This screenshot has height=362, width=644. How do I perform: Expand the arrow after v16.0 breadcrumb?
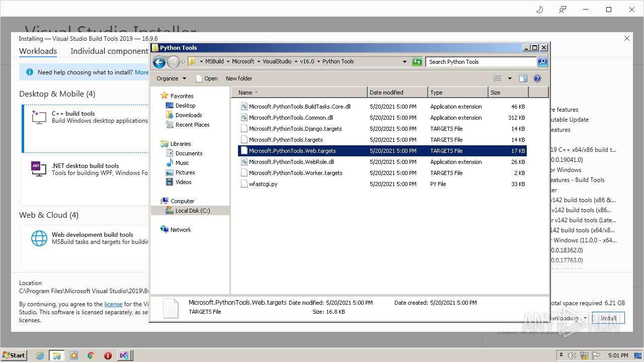coord(318,61)
